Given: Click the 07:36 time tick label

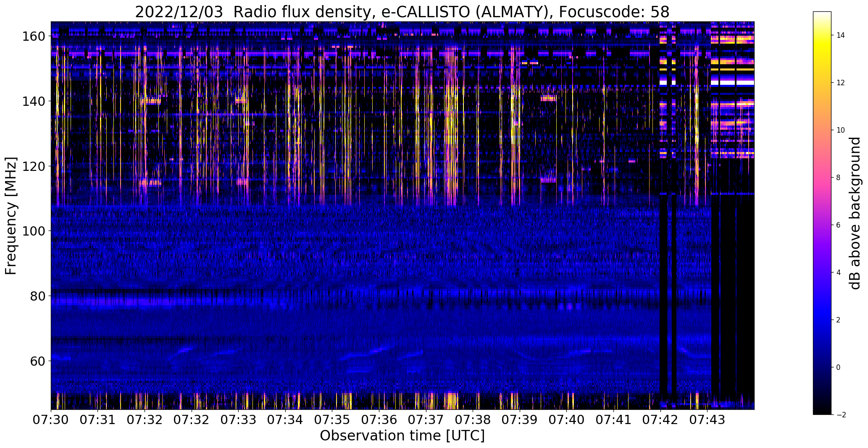Looking at the screenshot, I should [x=379, y=420].
